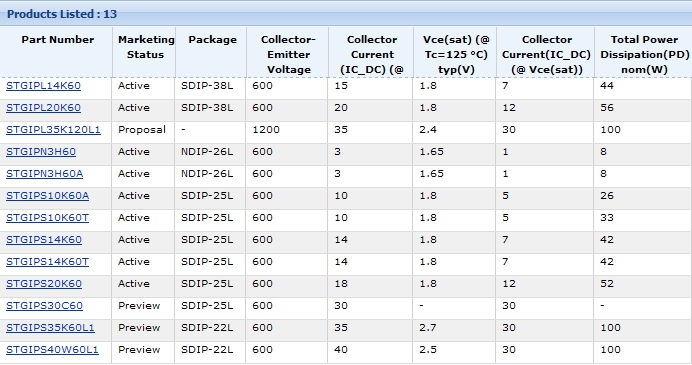Open the STGIPL35K120L1 part link
Viewport: 692px width, 365px height.
coord(53,130)
